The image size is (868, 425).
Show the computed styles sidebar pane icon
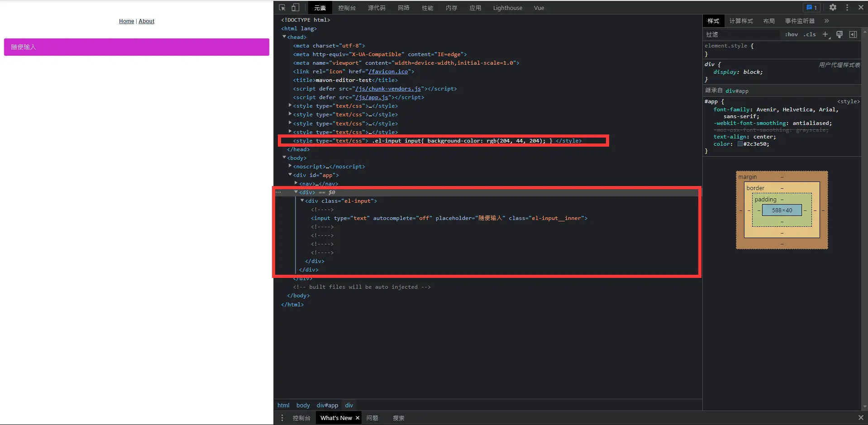tap(853, 34)
